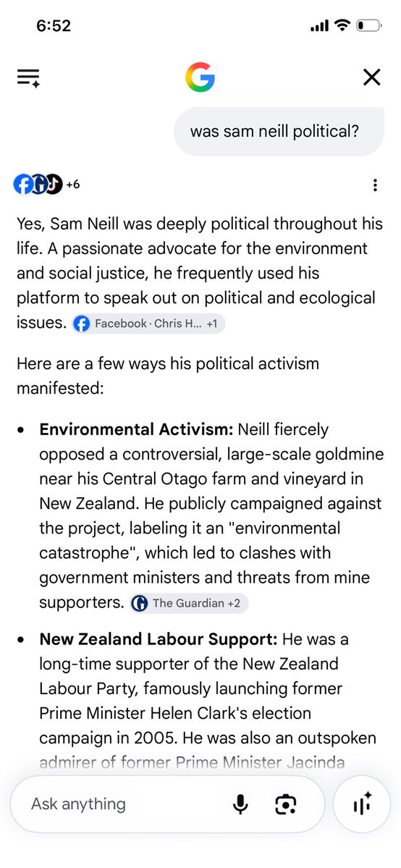401x868 pixels.
Task: Tap the TikTok source icon in cluster
Action: point(53,185)
